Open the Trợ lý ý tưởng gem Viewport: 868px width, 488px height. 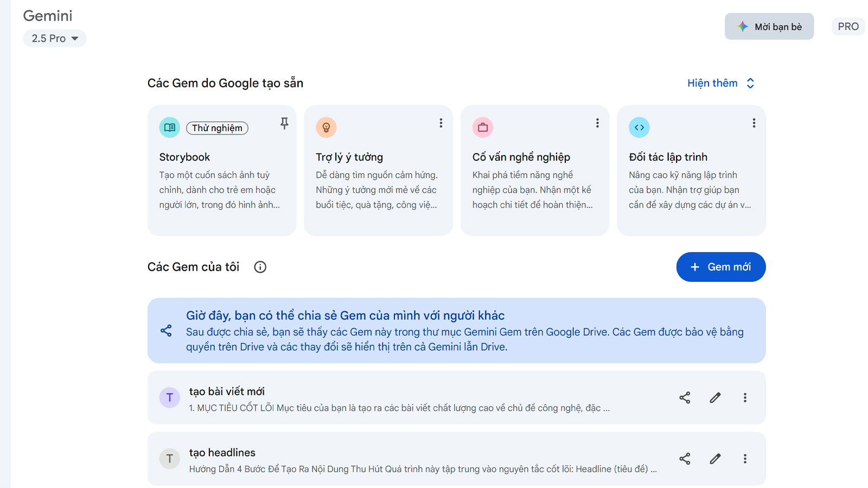point(378,170)
